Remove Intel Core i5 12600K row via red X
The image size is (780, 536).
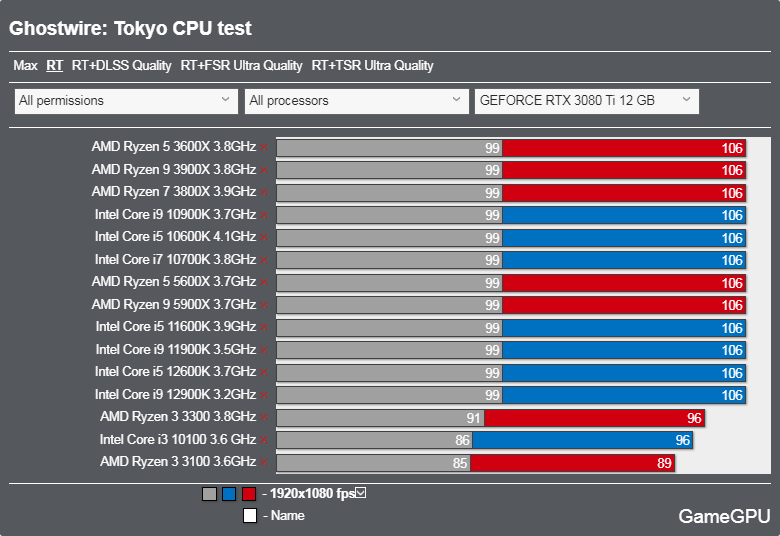coord(264,372)
